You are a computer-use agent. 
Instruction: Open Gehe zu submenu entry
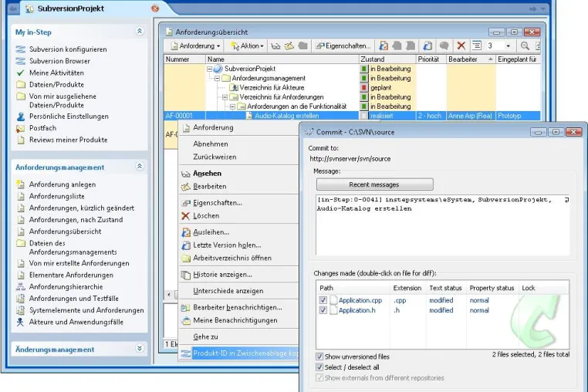pos(205,337)
